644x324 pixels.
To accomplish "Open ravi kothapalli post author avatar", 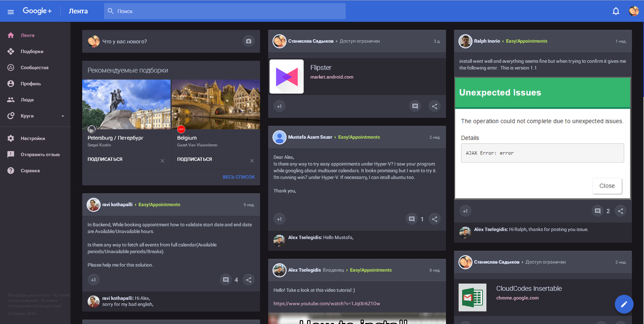I will (94, 205).
